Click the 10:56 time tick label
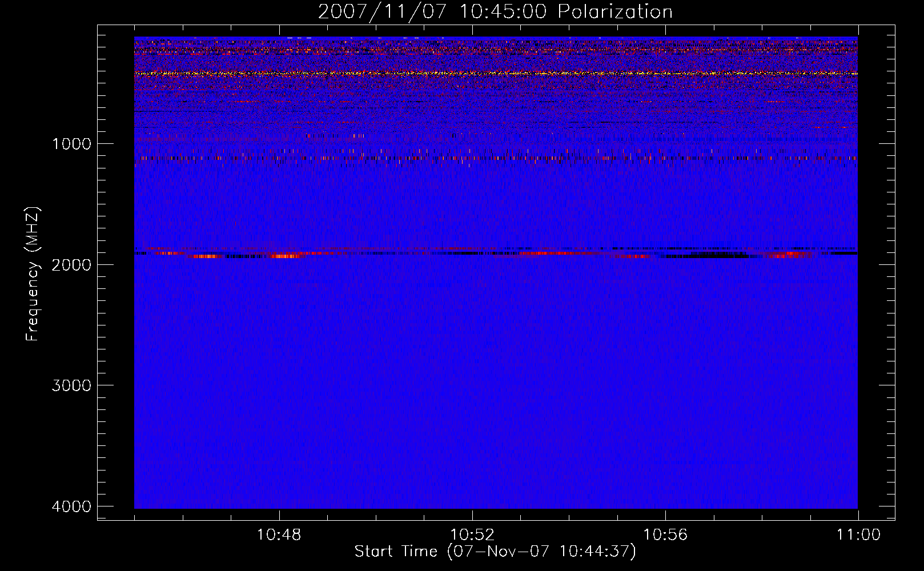This screenshot has height=571, width=924. [665, 535]
